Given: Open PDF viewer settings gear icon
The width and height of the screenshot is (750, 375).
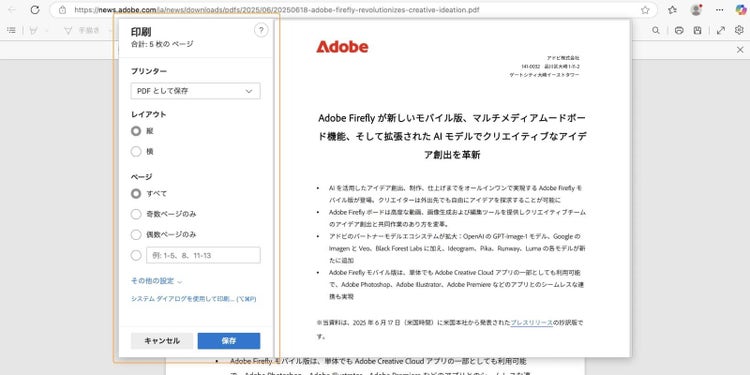Looking at the screenshot, I should coord(739,31).
